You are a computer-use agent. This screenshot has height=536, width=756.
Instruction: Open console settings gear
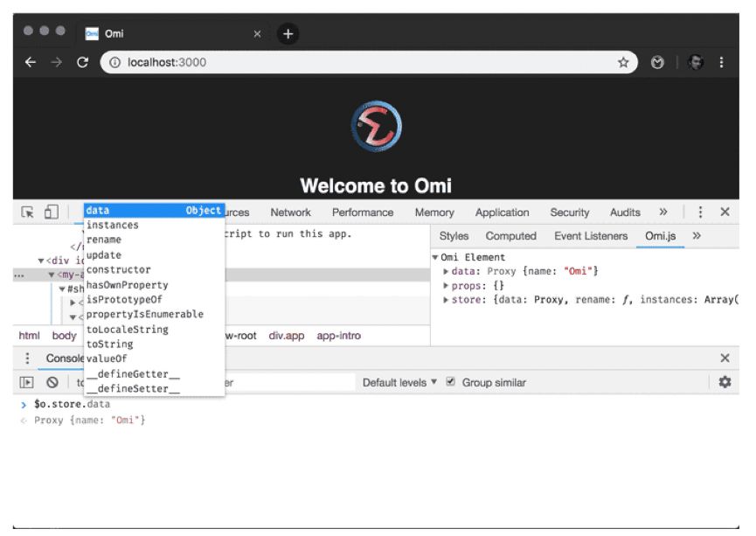[725, 382]
